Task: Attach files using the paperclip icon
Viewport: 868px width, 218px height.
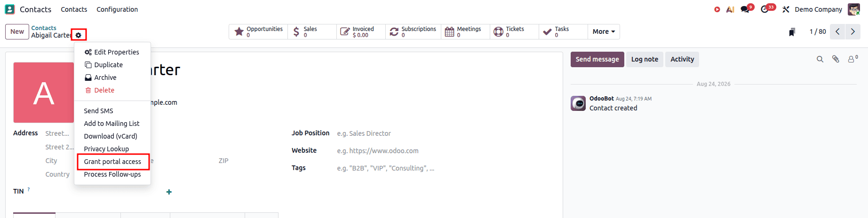Action: [836, 59]
